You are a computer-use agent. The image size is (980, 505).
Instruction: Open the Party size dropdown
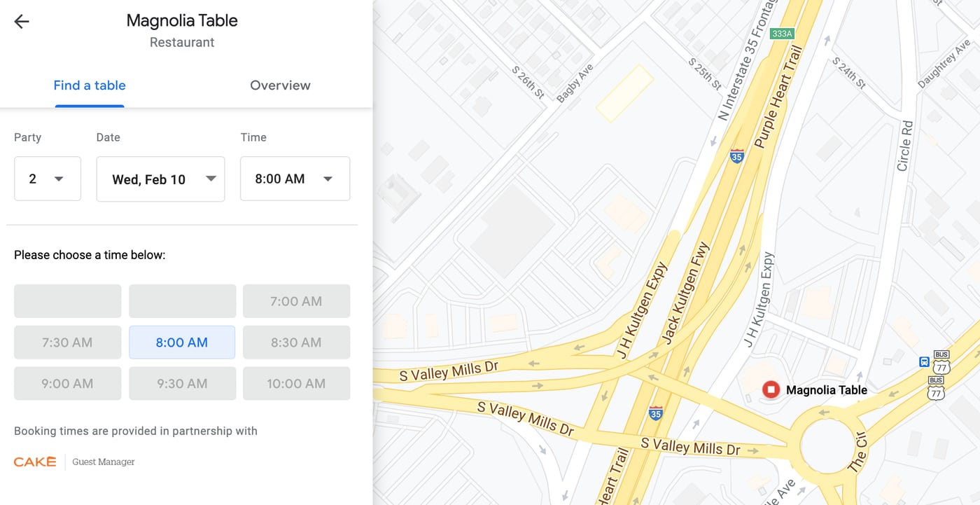(x=48, y=179)
